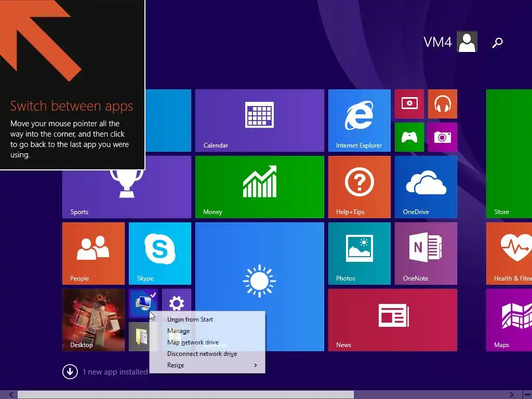
Task: Open the File Explorer folder tile
Action: 139,337
